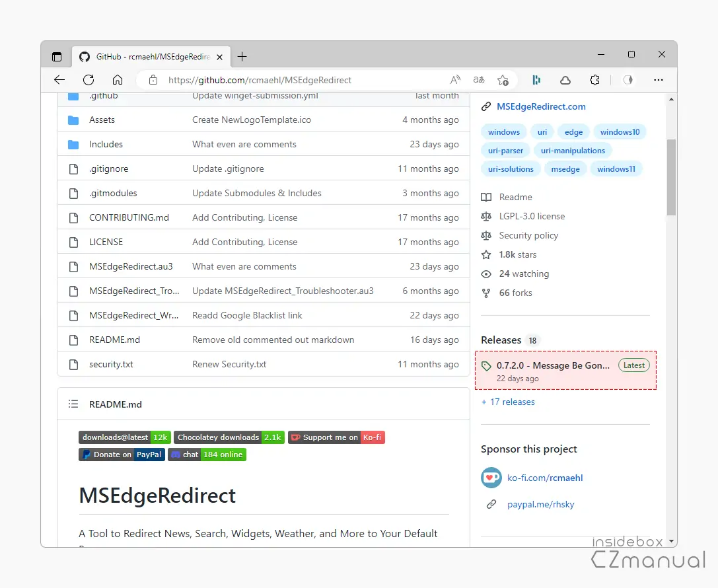Open the new tab plus button
718x588 pixels.
[x=242, y=57]
